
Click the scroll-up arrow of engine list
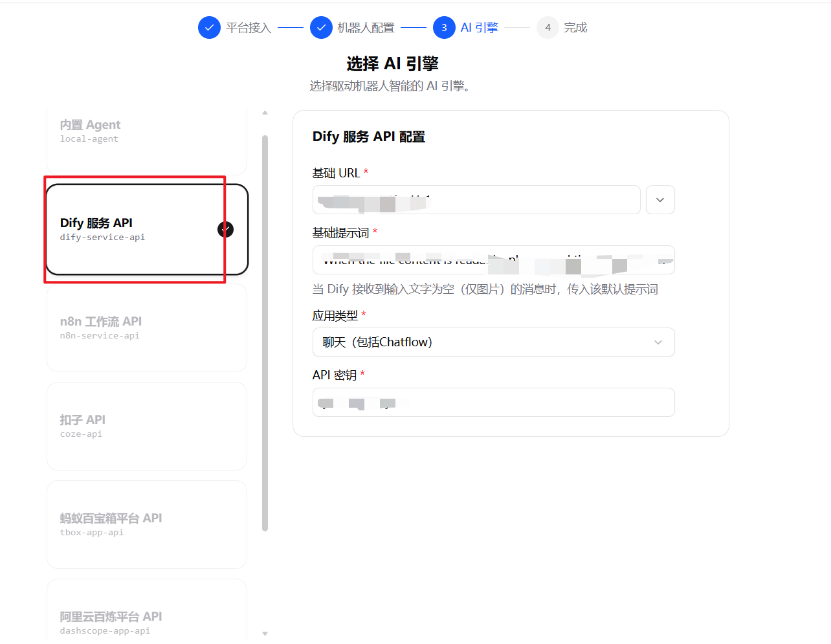265,113
